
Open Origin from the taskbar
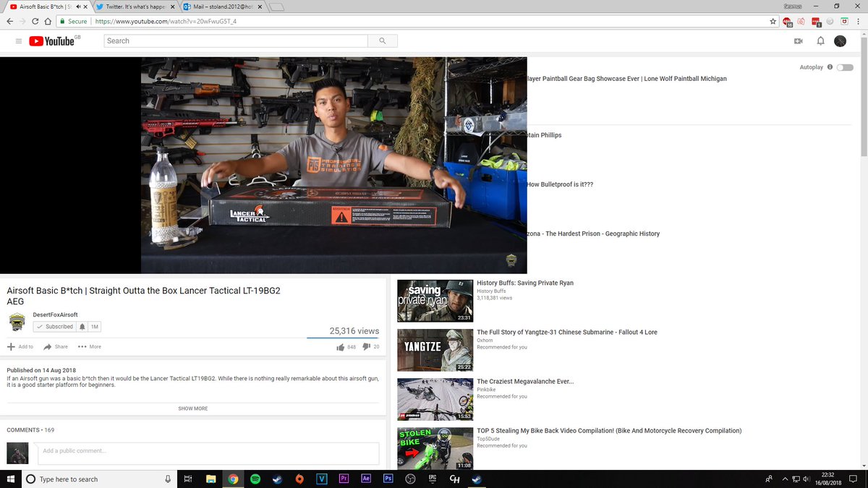299,479
